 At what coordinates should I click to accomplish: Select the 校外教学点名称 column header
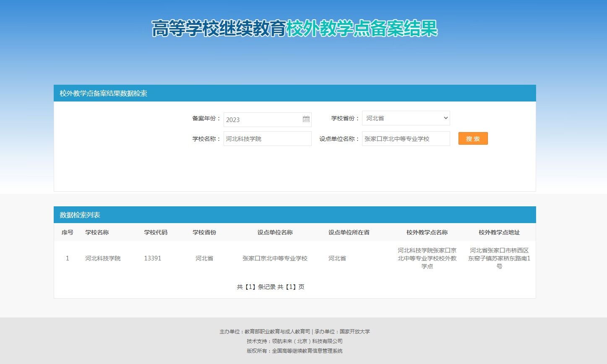click(427, 232)
